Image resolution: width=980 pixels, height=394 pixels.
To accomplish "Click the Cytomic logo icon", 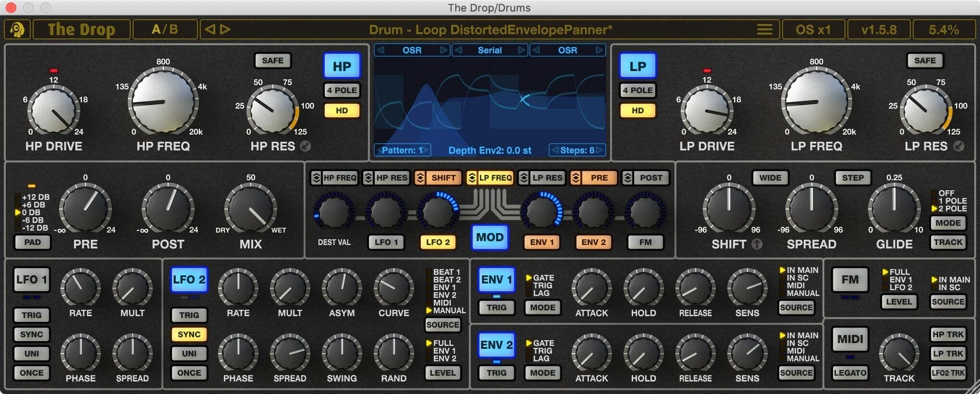I will [x=17, y=29].
